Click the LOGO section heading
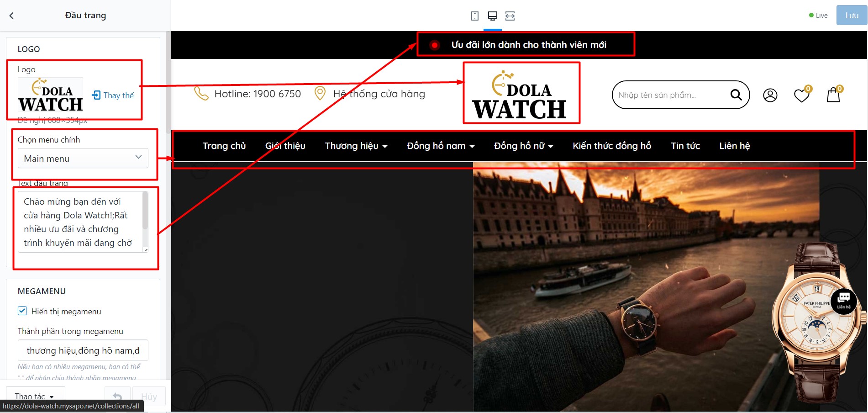868x413 pixels. (x=29, y=49)
